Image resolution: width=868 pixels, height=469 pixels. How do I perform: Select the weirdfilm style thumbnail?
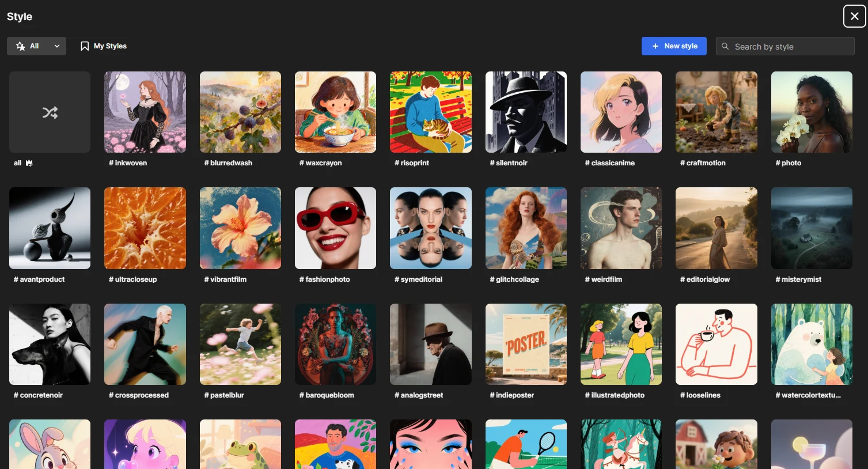point(621,228)
